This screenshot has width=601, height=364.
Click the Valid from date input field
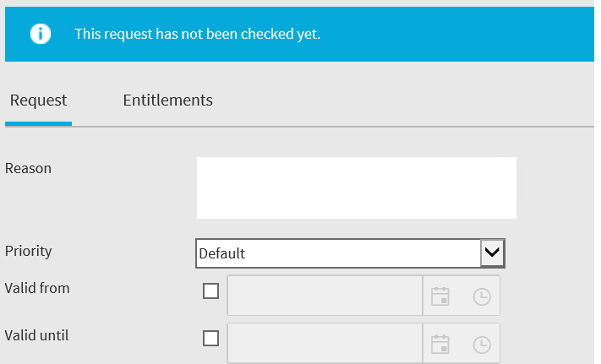[x=325, y=296]
